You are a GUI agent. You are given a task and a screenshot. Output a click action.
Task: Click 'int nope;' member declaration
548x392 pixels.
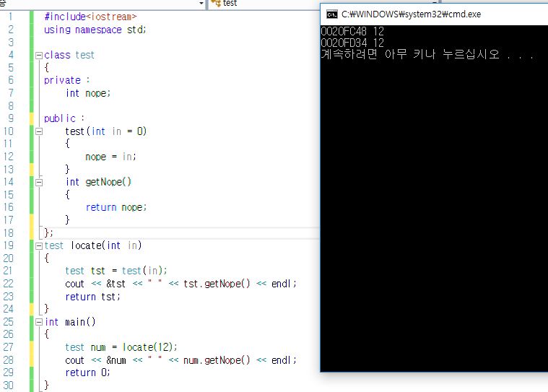tap(88, 93)
